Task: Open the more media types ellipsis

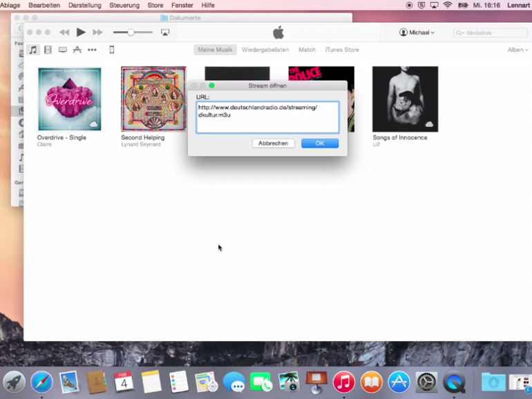Action: click(x=92, y=50)
